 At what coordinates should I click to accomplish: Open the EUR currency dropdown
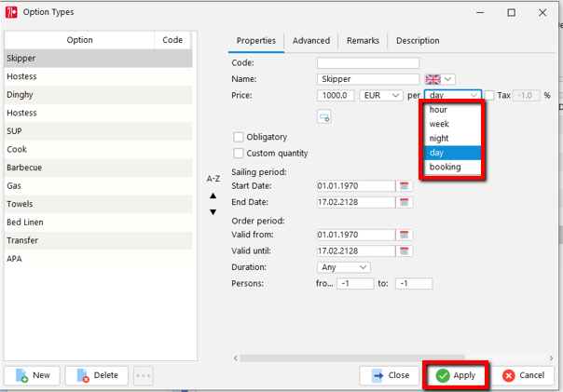click(381, 95)
